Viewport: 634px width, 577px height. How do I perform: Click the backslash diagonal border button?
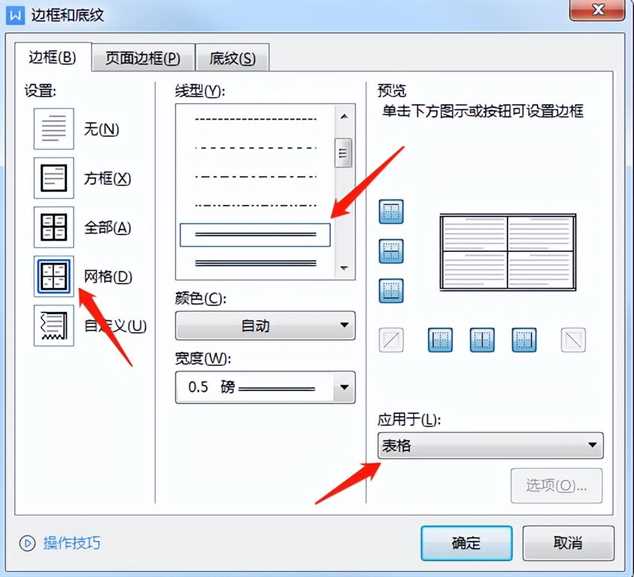tap(571, 340)
